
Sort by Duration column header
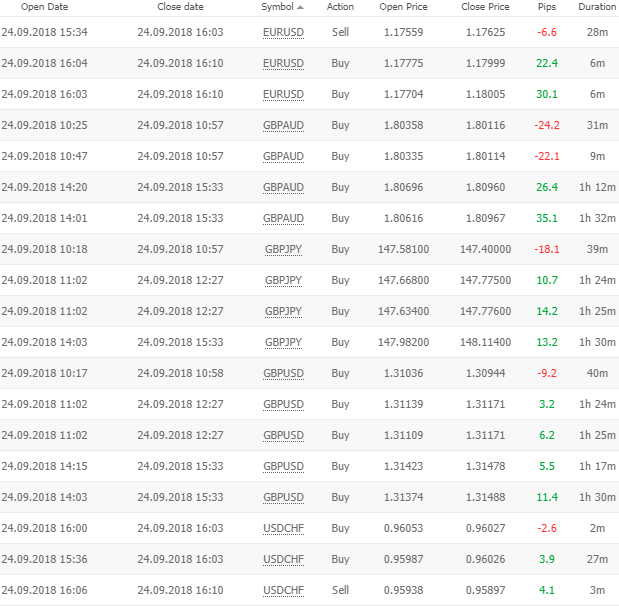597,7
